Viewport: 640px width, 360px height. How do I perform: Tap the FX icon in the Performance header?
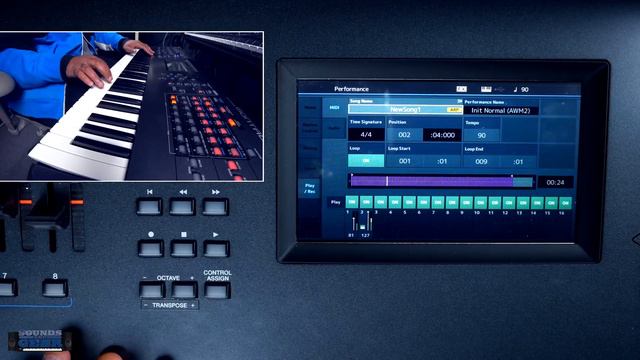click(x=461, y=89)
